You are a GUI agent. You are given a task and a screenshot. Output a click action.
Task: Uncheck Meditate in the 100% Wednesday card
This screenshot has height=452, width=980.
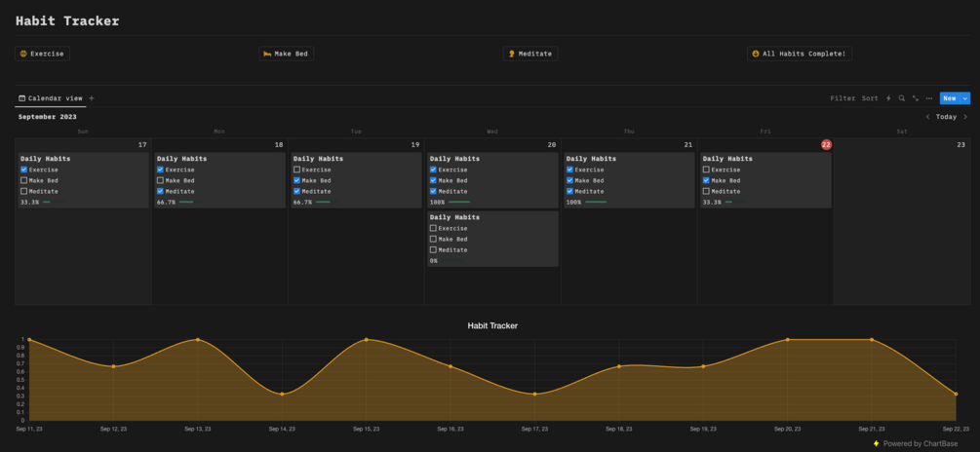[433, 191]
